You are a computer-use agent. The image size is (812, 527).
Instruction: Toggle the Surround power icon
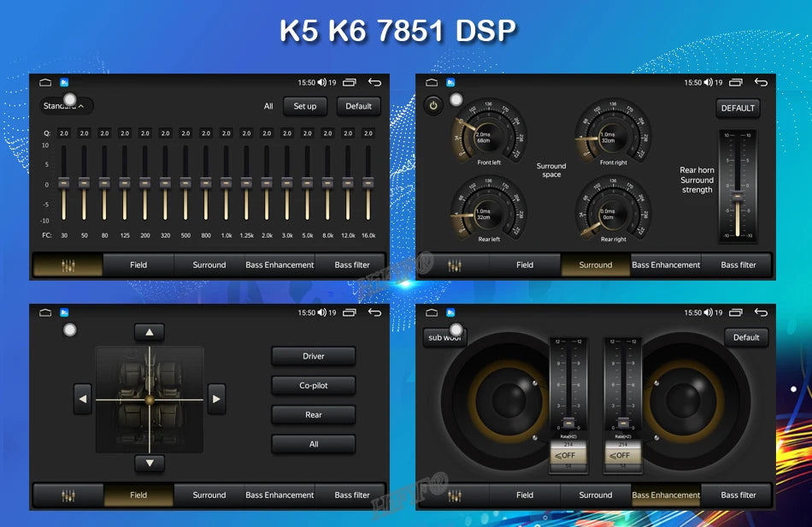tap(433, 106)
